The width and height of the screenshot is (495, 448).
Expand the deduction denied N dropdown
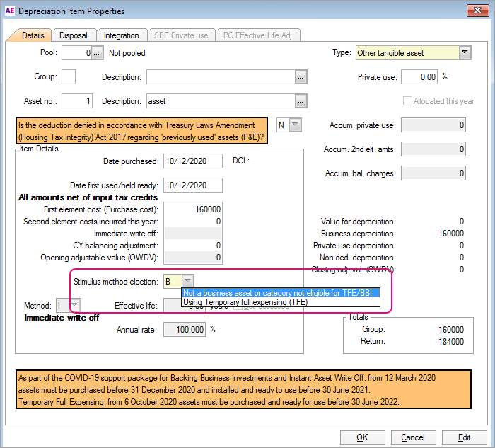[x=295, y=125]
